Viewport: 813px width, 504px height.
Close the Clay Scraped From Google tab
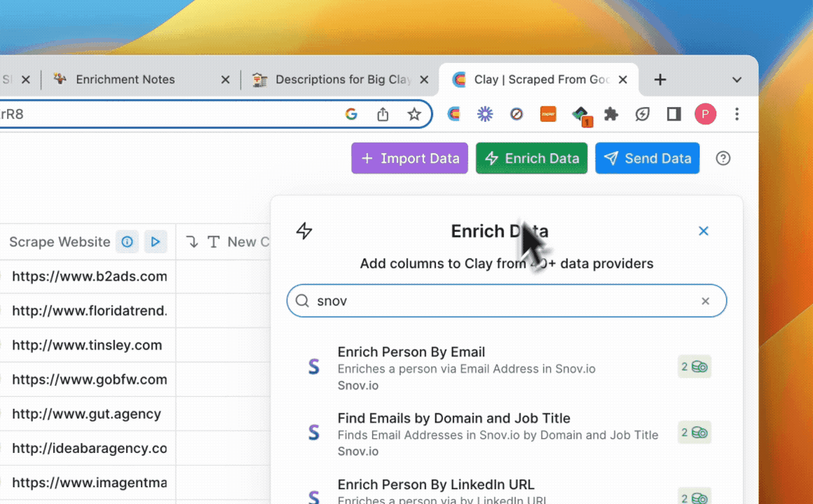coord(623,80)
